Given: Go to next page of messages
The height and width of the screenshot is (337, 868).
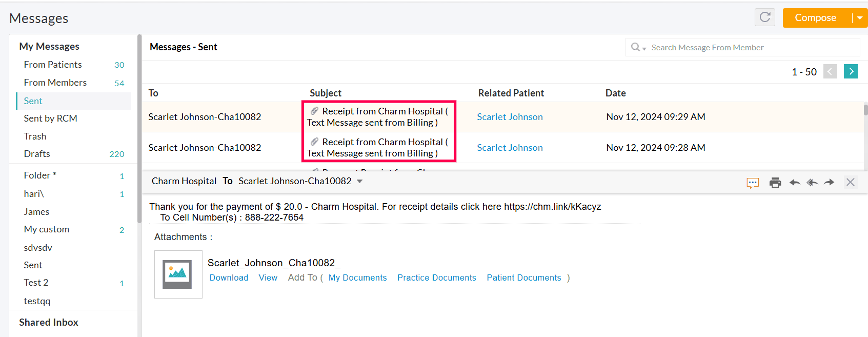Looking at the screenshot, I should pyautogui.click(x=851, y=72).
